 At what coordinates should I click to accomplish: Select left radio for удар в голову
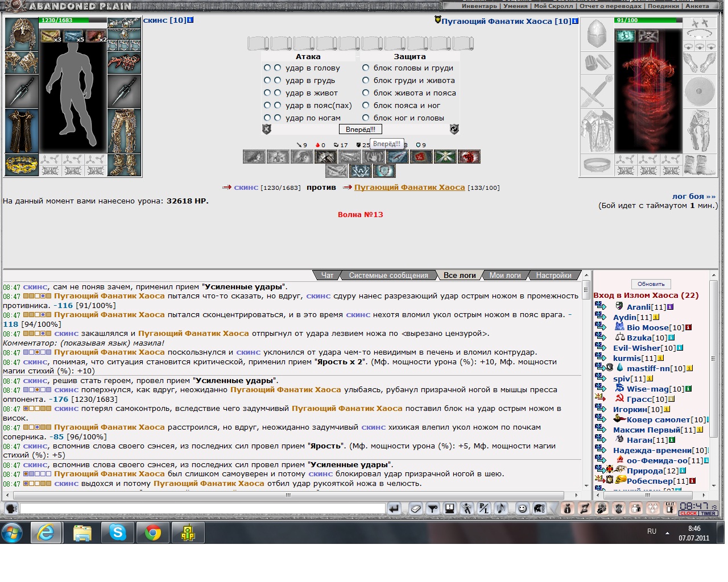tap(267, 68)
